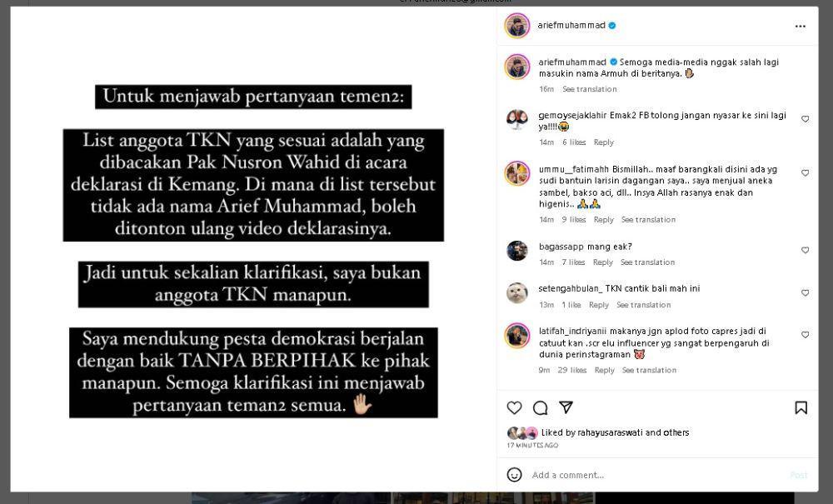Open emoji picker in comment box
The width and height of the screenshot is (833, 504).
[514, 475]
